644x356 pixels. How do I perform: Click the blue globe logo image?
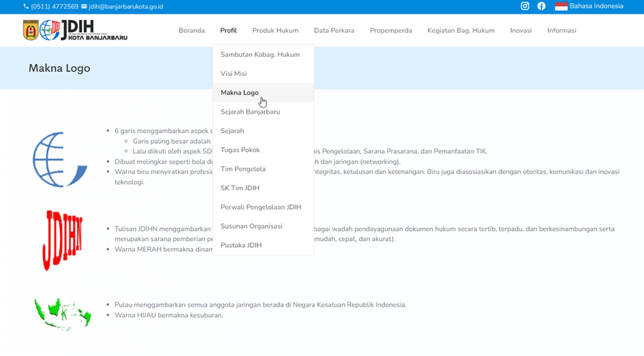point(60,160)
